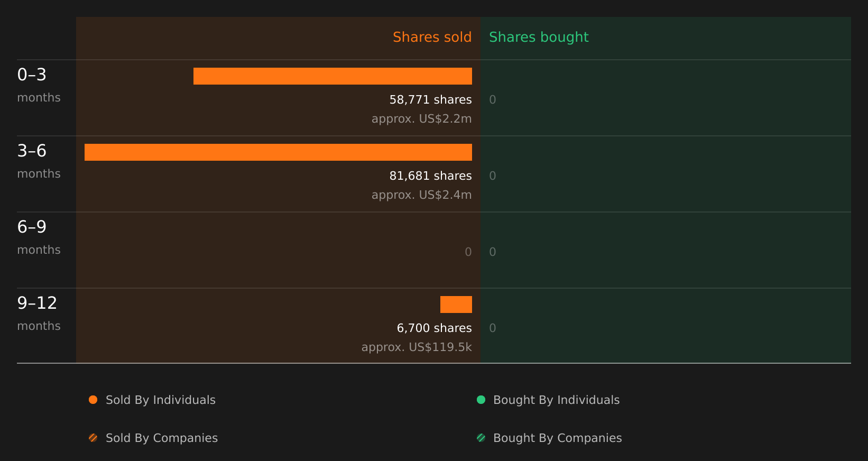Click the bought 0 in 9–12 months row
This screenshot has width=868, height=461.
[x=493, y=328]
